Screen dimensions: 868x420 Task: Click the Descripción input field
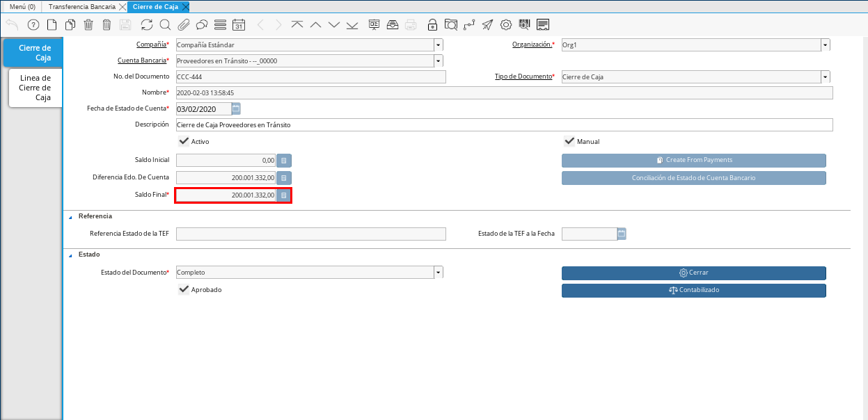505,125
